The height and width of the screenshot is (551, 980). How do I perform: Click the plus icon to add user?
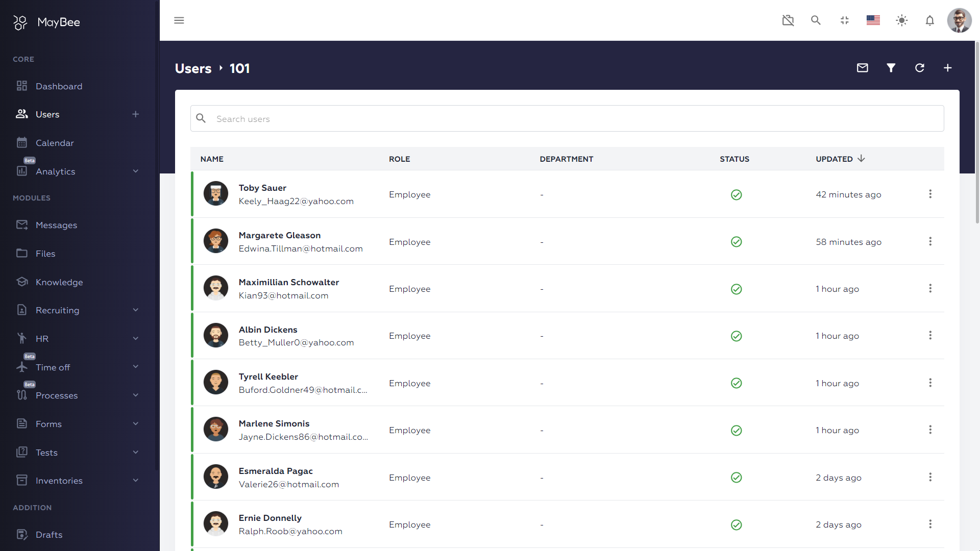point(948,68)
